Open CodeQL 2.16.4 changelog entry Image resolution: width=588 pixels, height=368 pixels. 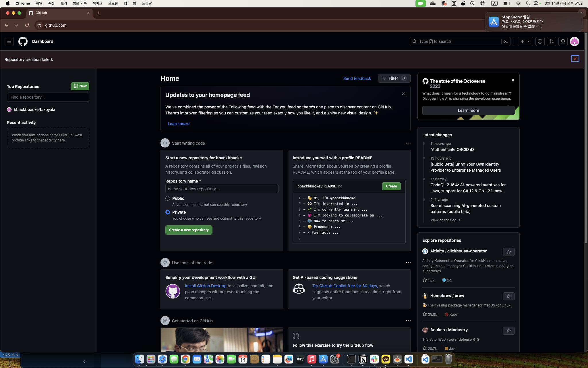[468, 188]
